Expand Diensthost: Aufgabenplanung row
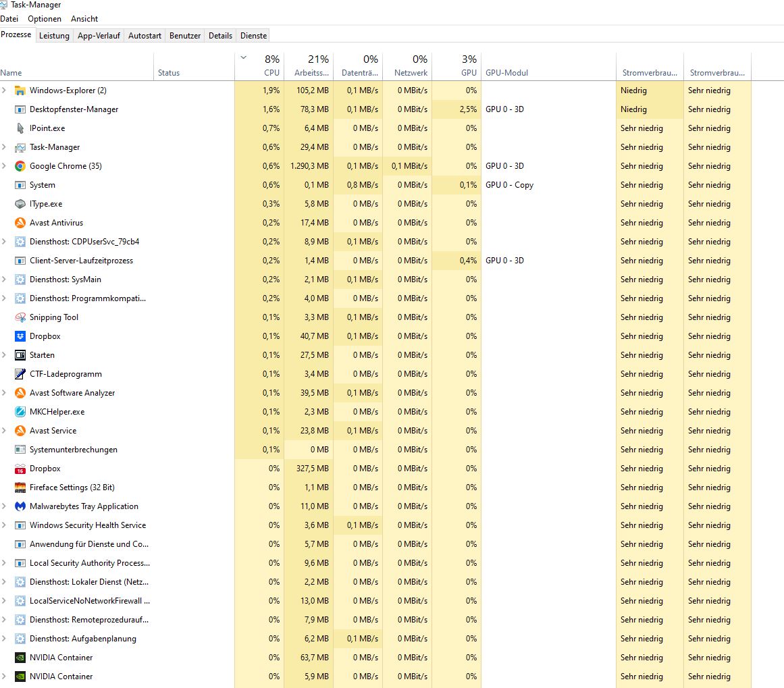The height and width of the screenshot is (688, 784). [x=4, y=639]
